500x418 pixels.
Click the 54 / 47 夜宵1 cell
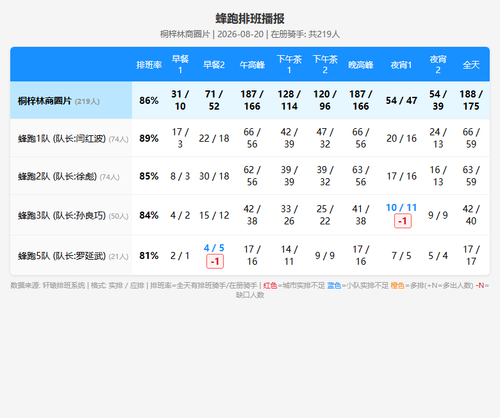(401, 100)
